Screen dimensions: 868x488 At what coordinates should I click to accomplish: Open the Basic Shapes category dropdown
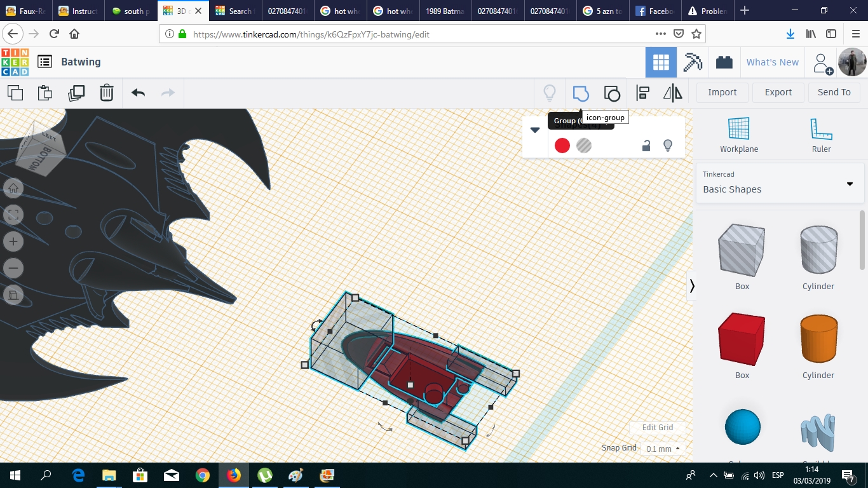tap(780, 182)
